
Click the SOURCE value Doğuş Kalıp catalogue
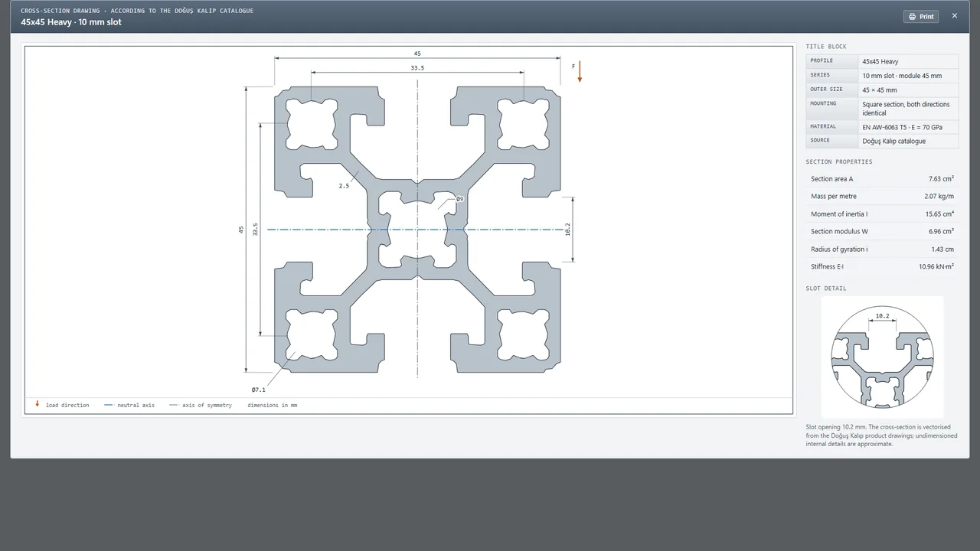pyautogui.click(x=894, y=141)
